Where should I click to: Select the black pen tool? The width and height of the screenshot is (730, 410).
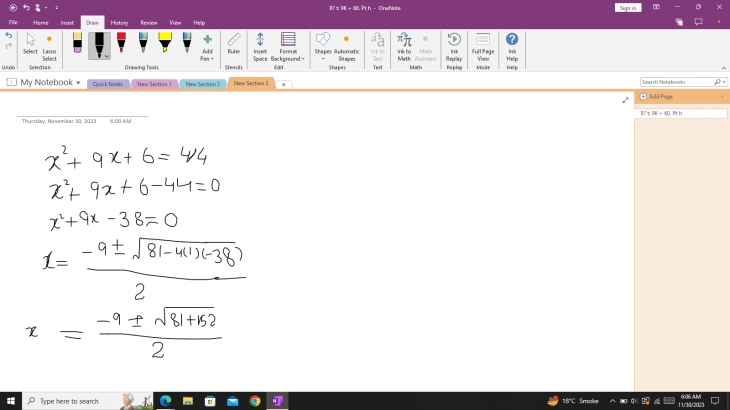(97, 45)
